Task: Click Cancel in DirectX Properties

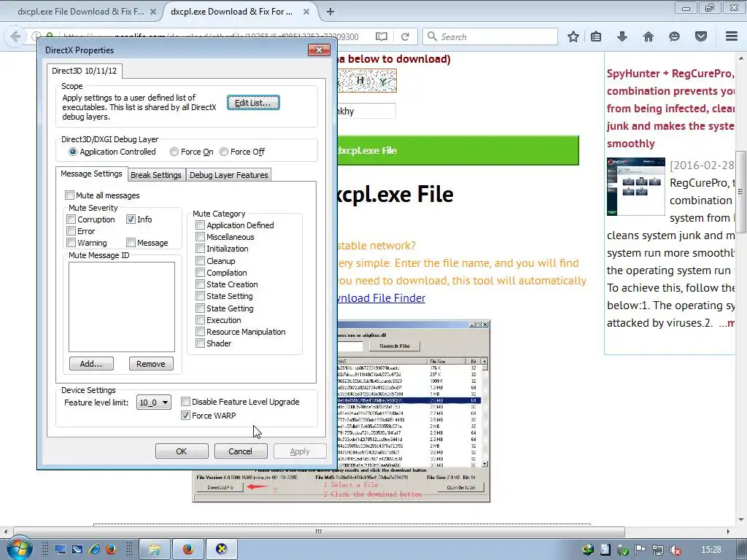Action: pos(241,451)
